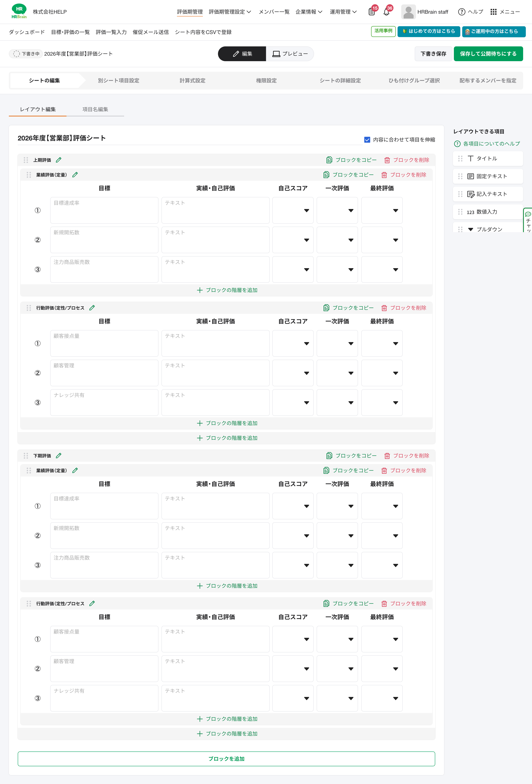The width and height of the screenshot is (532, 784).
Task: Click the pencil edit icon next to 上期評価
Action: (x=59, y=160)
